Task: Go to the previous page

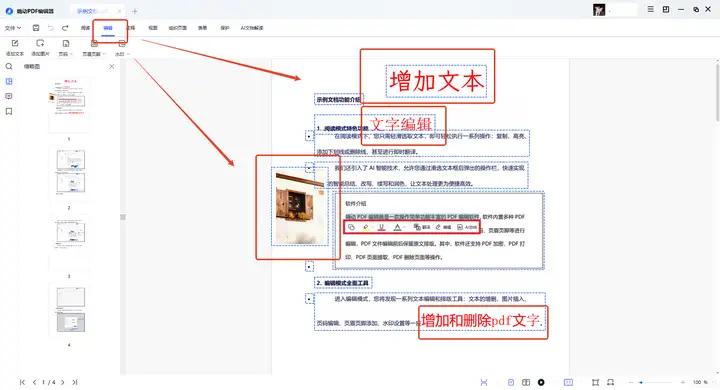Action: (x=34, y=382)
